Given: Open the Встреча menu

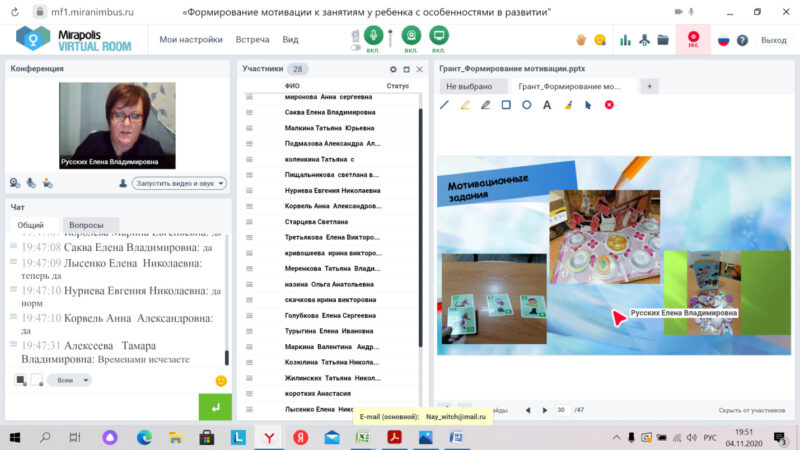Looking at the screenshot, I should point(252,40).
